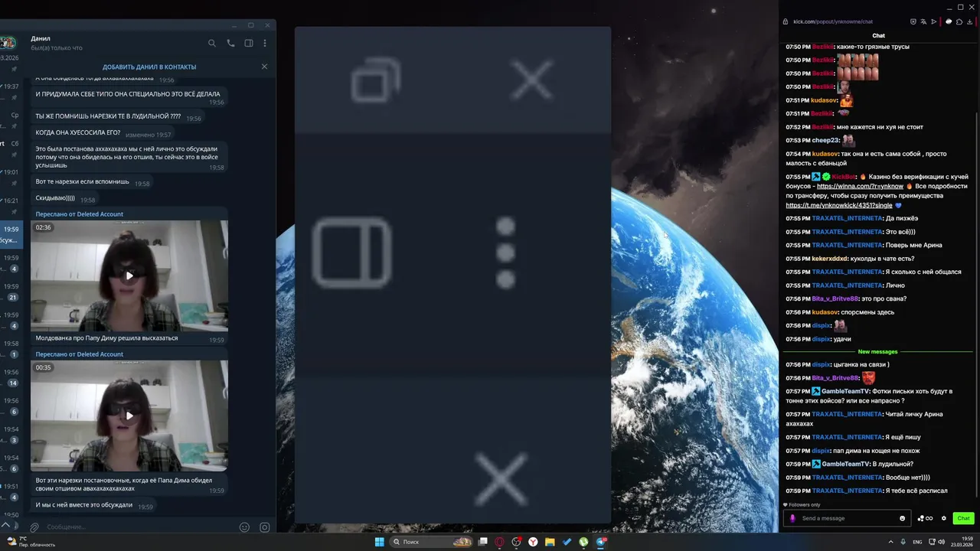Click the username in 'это про свана?' message
The height and width of the screenshot is (551, 980).
pos(835,299)
